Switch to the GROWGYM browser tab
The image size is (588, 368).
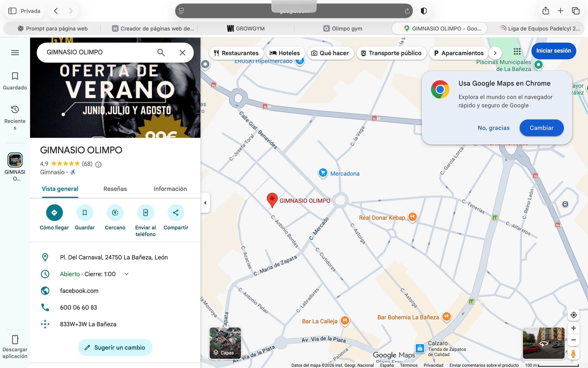tap(246, 29)
